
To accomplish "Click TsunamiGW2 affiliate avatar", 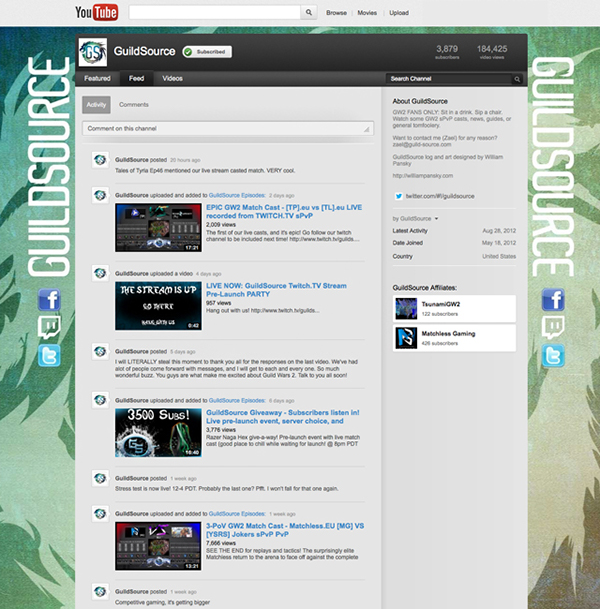I will (406, 308).
